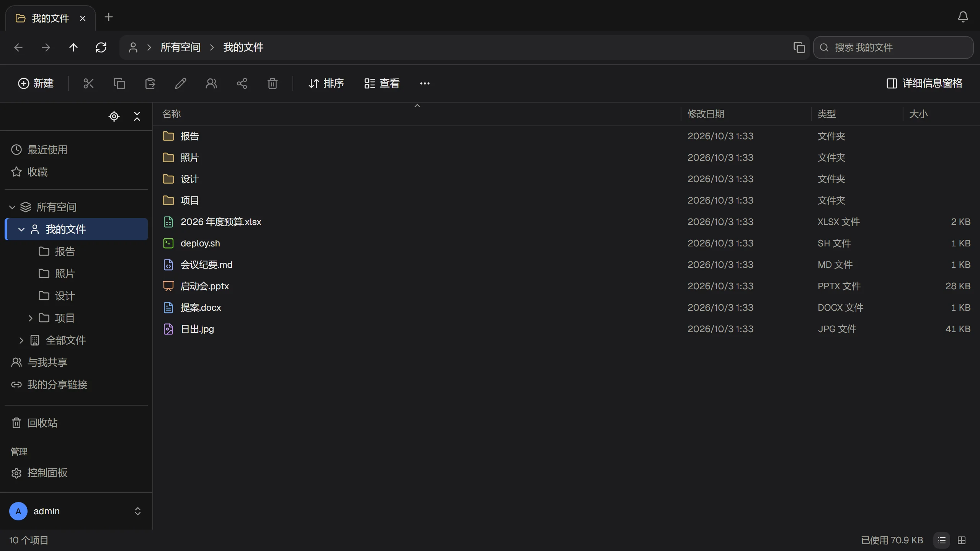Screen dimensions: 980x551
Task: Select the 会议纪要.md file
Action: coord(567,265)
